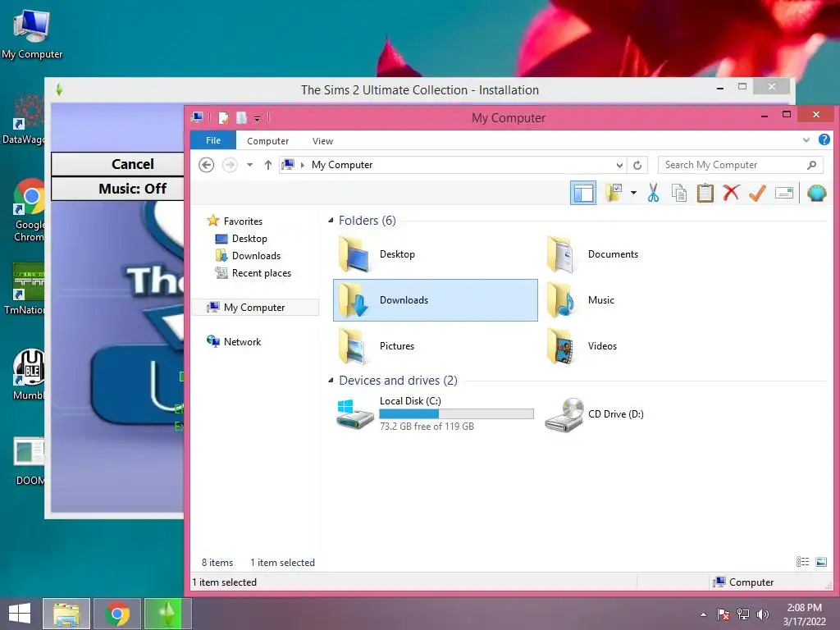This screenshot has height=630, width=840.
Task: Open the File tab
Action: [213, 140]
